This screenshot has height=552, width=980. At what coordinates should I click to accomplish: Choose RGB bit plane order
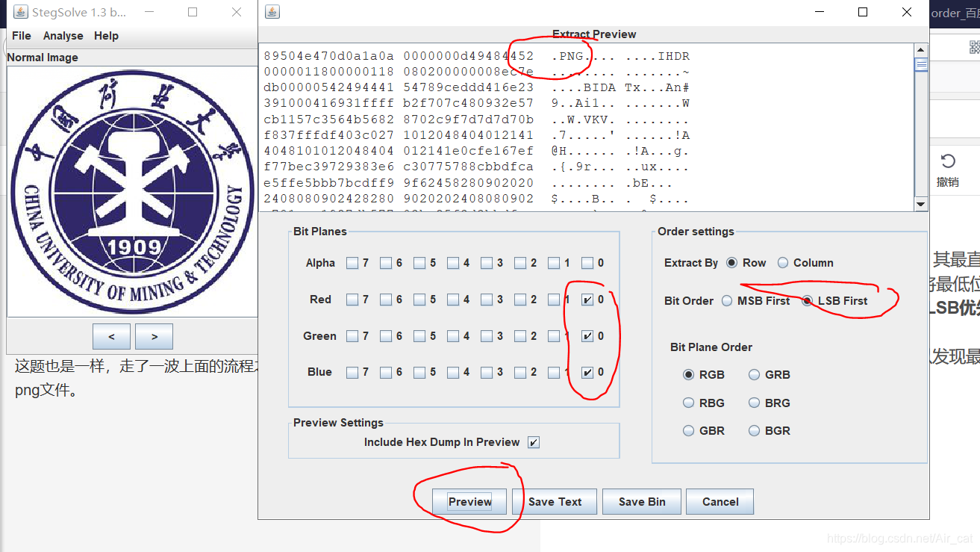point(689,375)
